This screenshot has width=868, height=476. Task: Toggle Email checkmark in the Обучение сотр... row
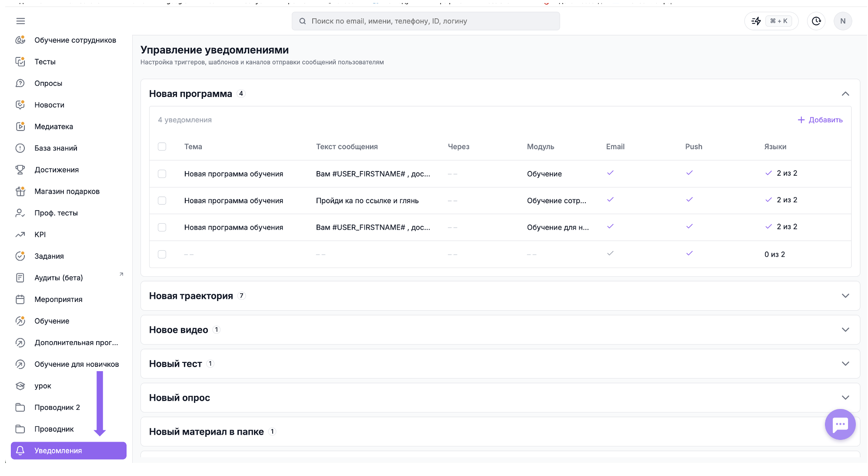click(610, 200)
